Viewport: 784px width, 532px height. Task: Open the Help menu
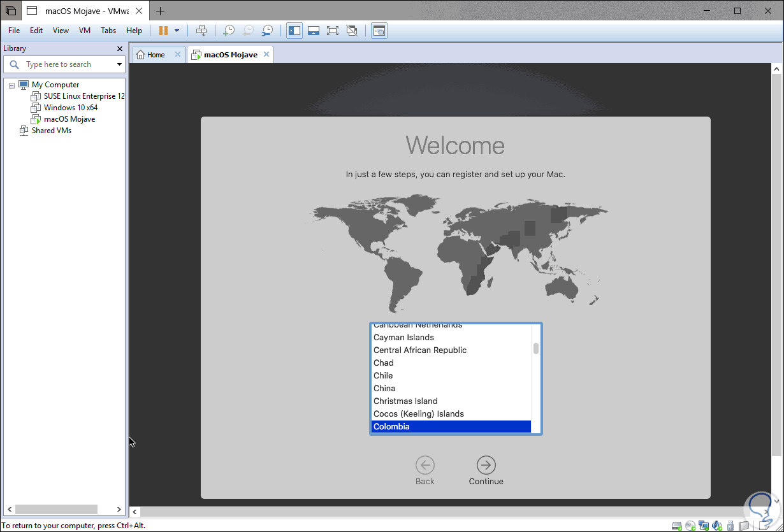coord(134,31)
